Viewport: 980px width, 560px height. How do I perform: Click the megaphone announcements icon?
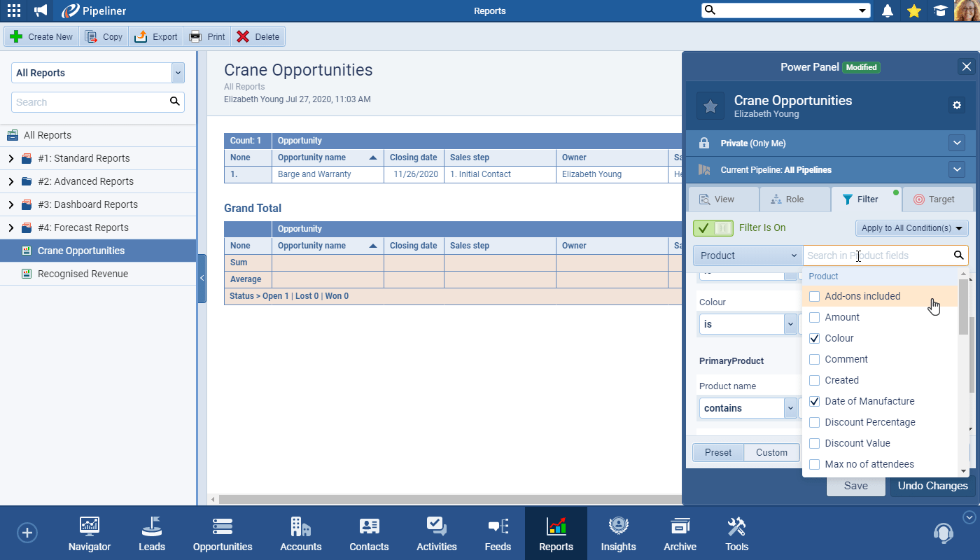coord(41,10)
